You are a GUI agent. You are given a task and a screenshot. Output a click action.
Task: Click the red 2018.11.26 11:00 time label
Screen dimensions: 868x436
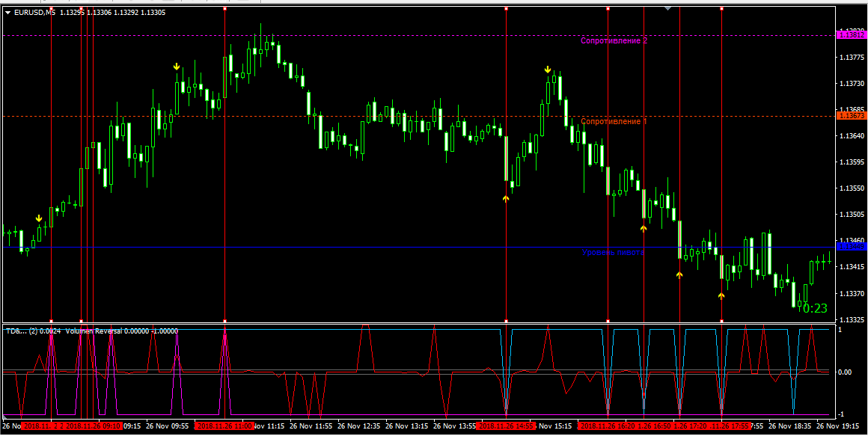coord(224,426)
